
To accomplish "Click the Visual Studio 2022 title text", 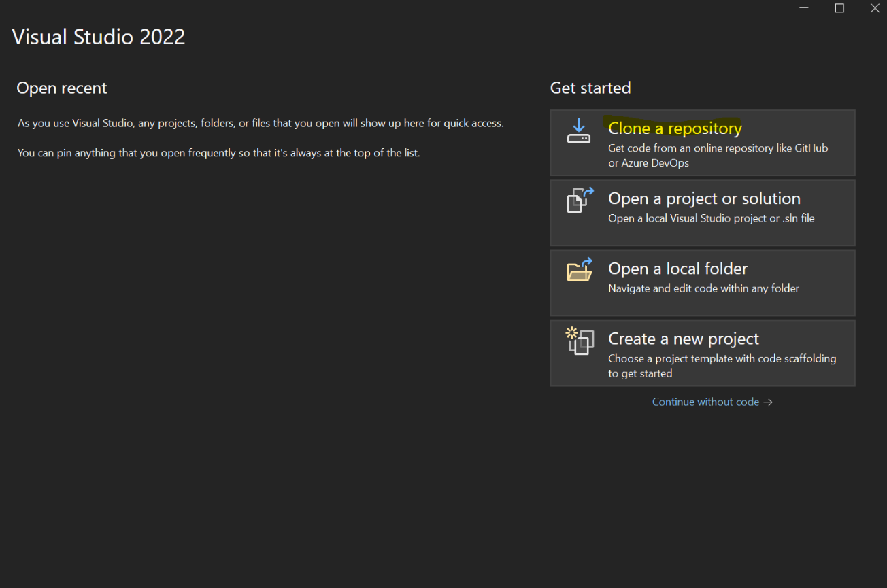I will click(x=99, y=37).
